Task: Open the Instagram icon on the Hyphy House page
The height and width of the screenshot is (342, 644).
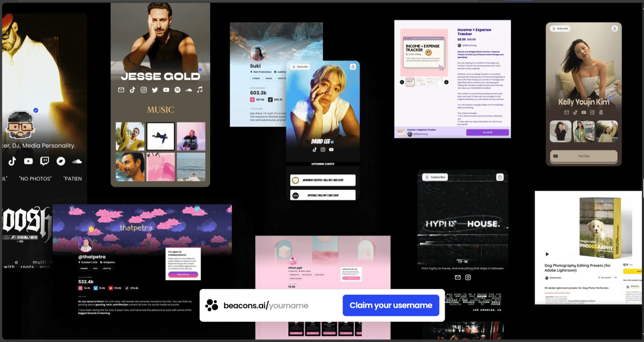Action: click(x=468, y=278)
